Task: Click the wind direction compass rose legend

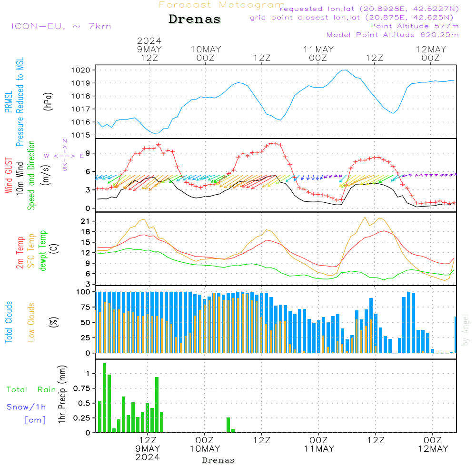Action: pos(65,156)
